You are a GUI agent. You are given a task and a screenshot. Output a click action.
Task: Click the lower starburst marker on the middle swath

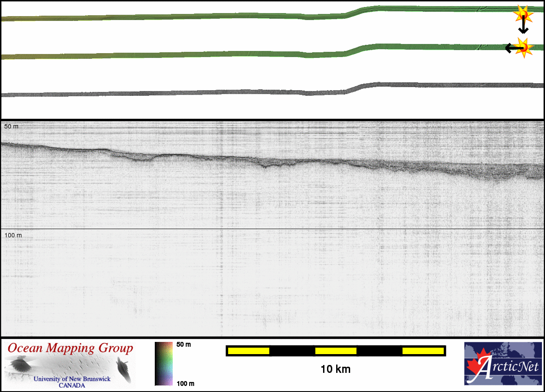tap(524, 46)
